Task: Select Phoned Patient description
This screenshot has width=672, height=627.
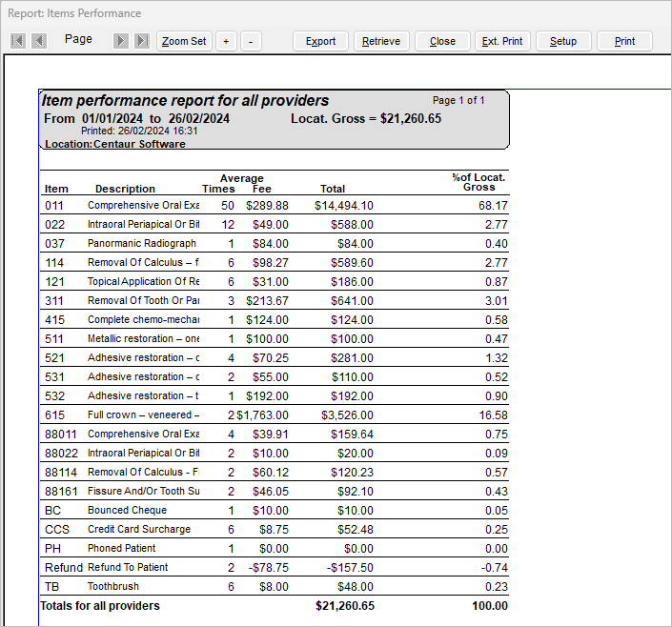Action: tap(122, 548)
